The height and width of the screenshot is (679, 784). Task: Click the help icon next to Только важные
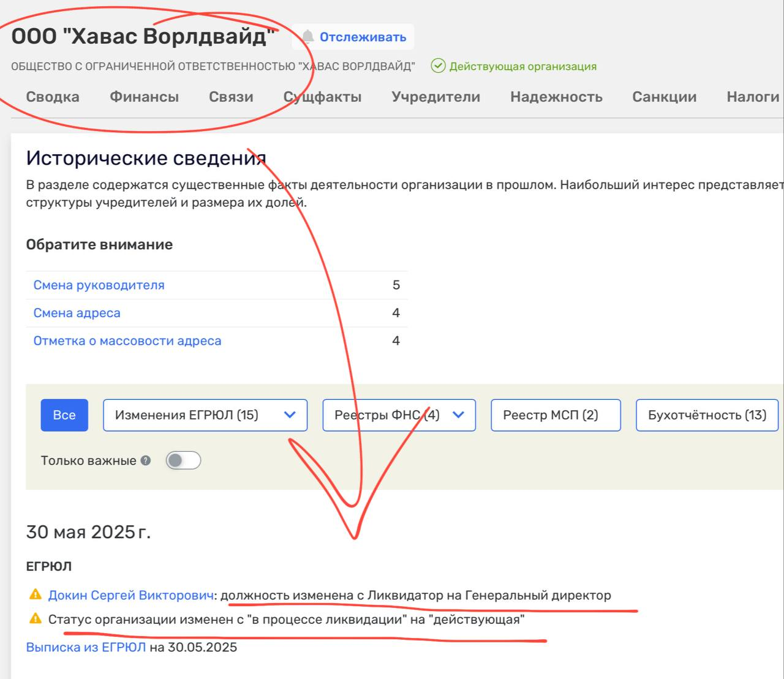[x=146, y=460]
